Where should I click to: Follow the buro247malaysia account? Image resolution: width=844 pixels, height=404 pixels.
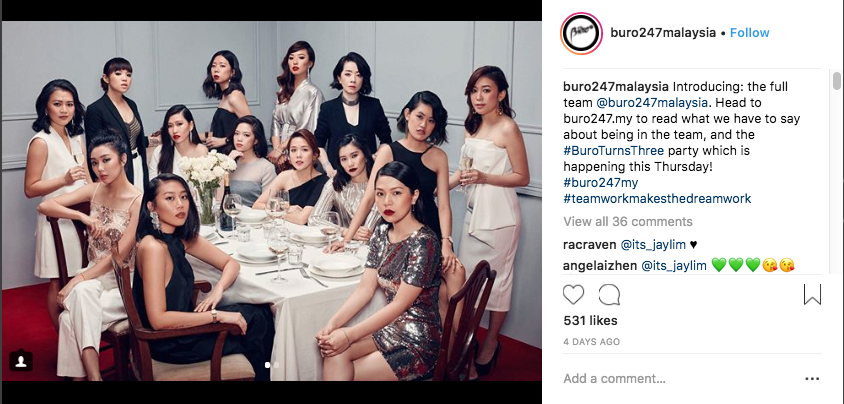(749, 33)
